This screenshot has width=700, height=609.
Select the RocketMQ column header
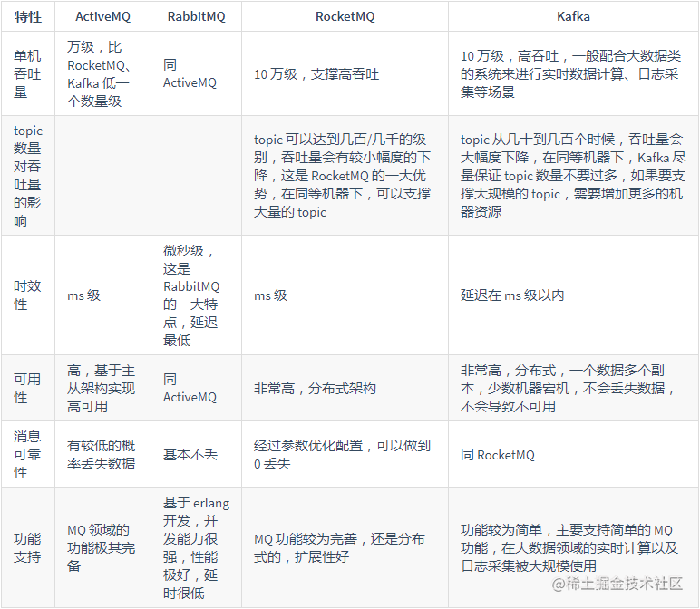click(x=345, y=16)
